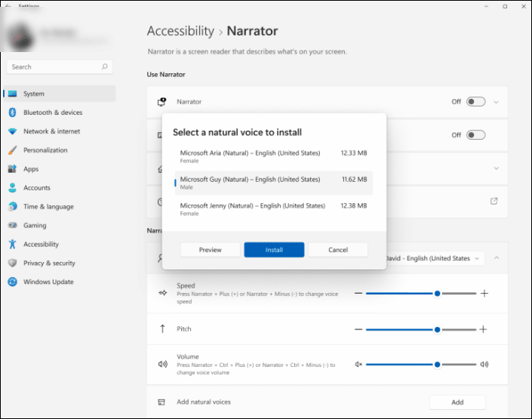Viewport: 532px width, 419px height.
Task: Click the search magnifier icon in sidebar
Action: click(x=104, y=66)
